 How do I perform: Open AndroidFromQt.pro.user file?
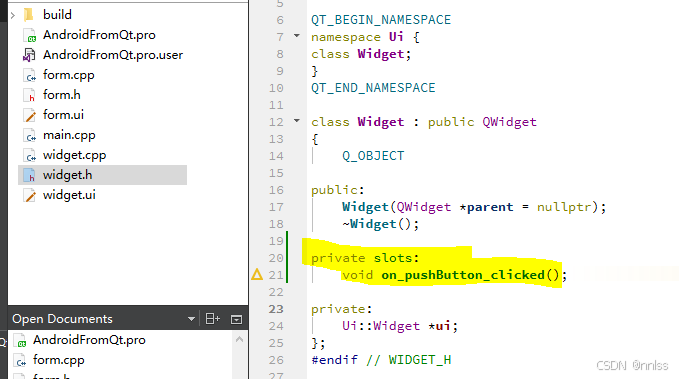coord(113,55)
